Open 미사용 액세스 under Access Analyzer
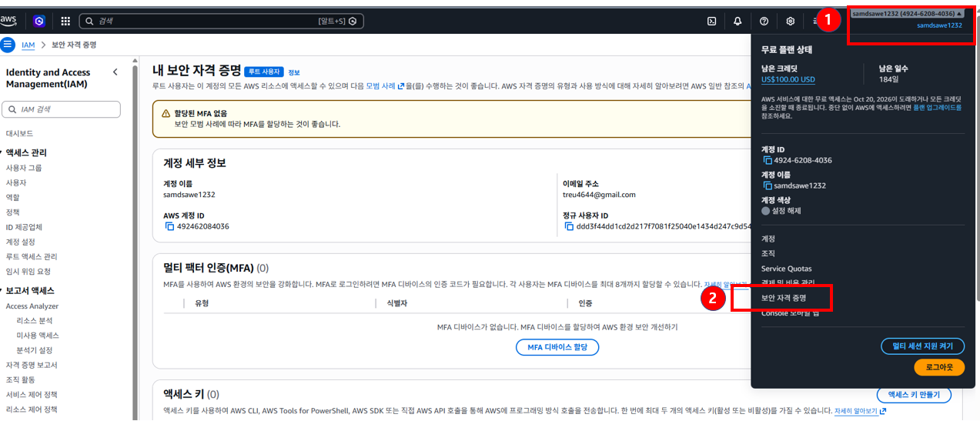Viewport: 980px width, 421px height. tap(38, 336)
